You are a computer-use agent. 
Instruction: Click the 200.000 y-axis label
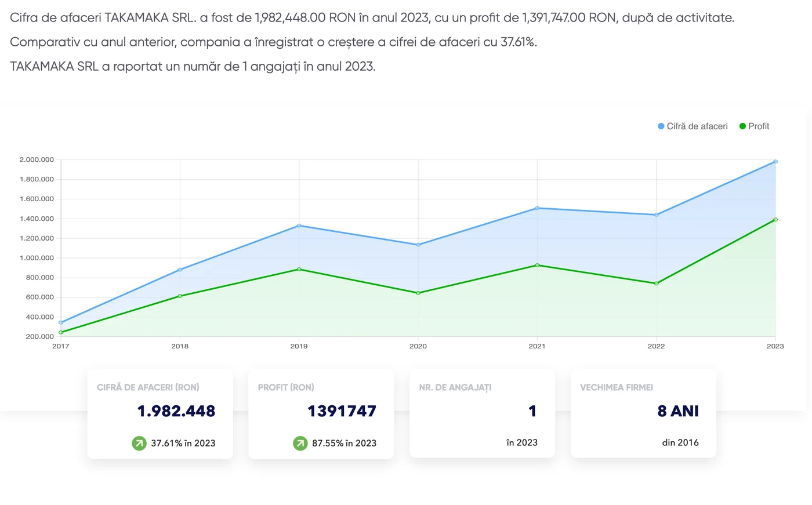(39, 337)
